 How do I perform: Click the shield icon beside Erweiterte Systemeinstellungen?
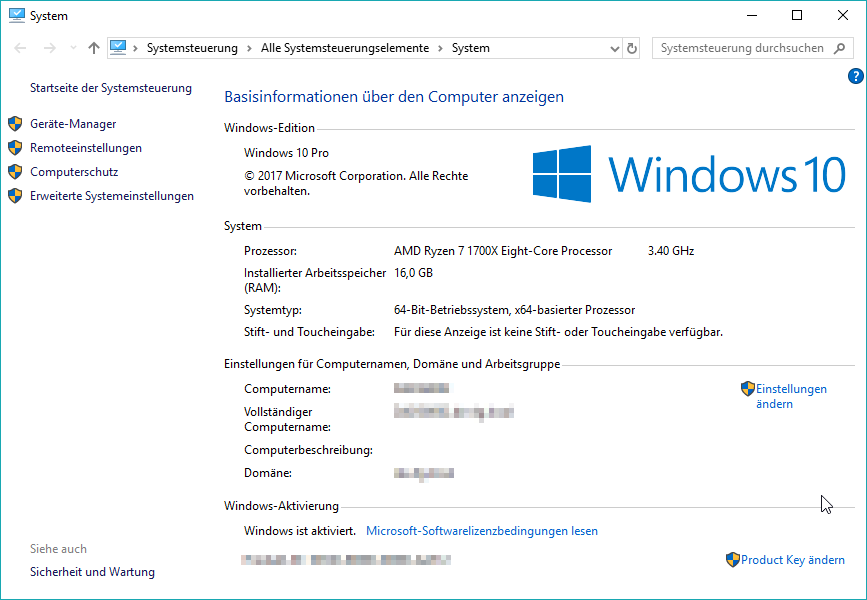pos(15,196)
